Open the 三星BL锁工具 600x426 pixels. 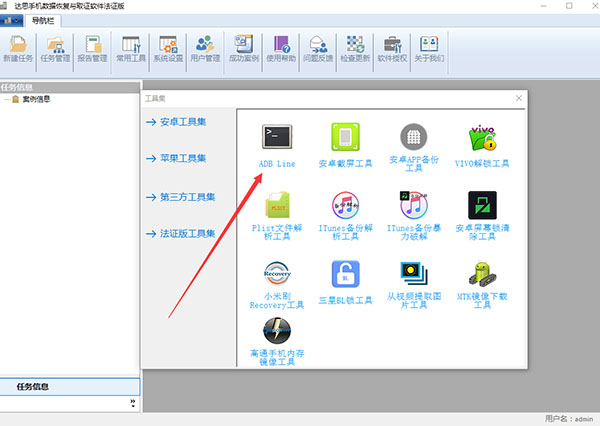[345, 283]
